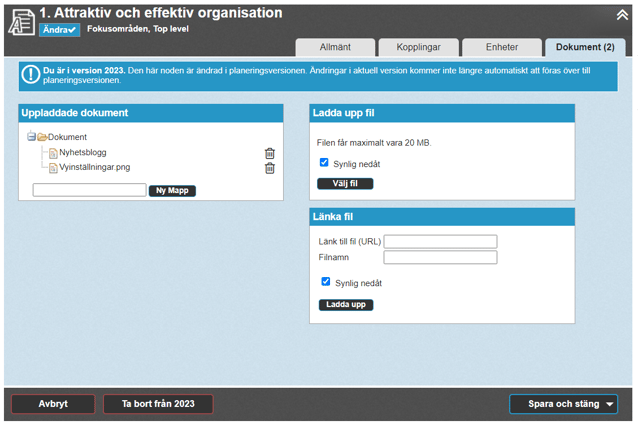Open the Ändra dropdown
Viewport: 638px width, 425px height.
59,30
